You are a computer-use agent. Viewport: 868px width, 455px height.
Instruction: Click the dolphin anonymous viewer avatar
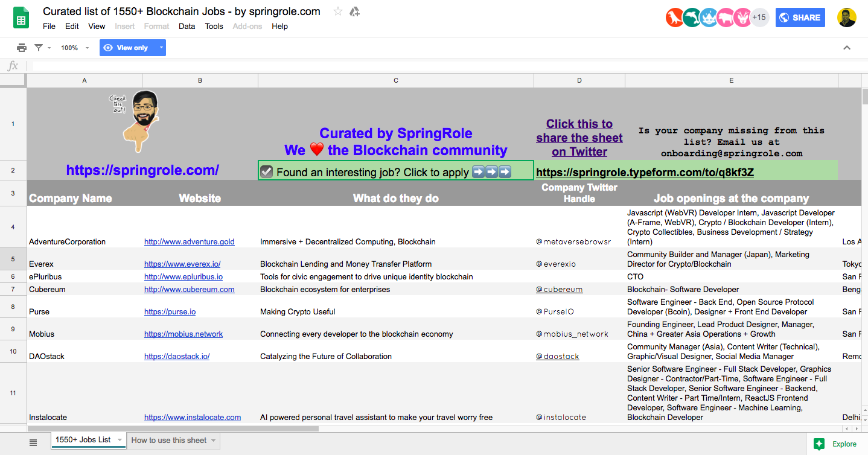[691, 17]
